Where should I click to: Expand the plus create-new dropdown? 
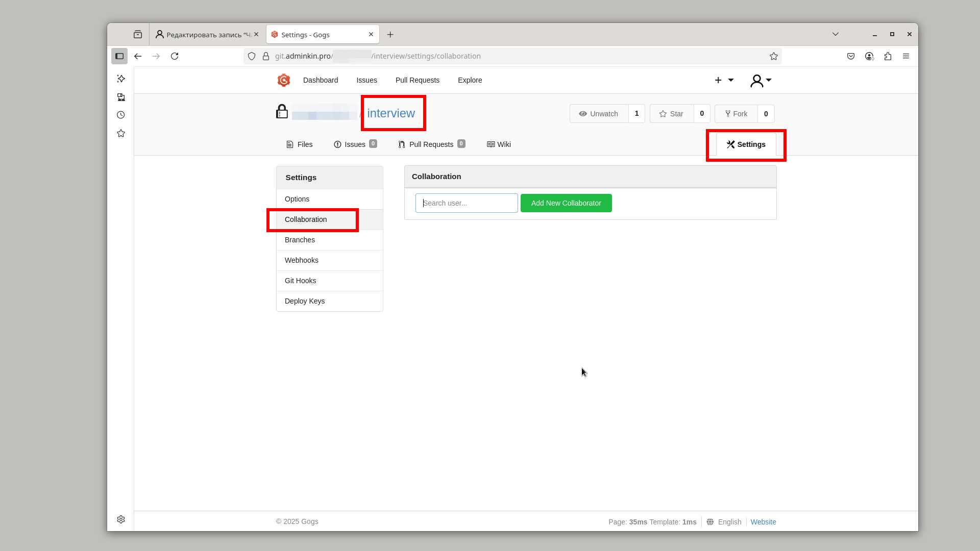pos(724,80)
